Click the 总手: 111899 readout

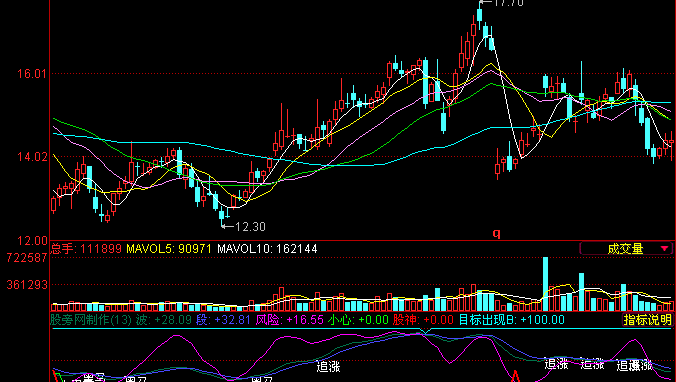pyautogui.click(x=86, y=249)
